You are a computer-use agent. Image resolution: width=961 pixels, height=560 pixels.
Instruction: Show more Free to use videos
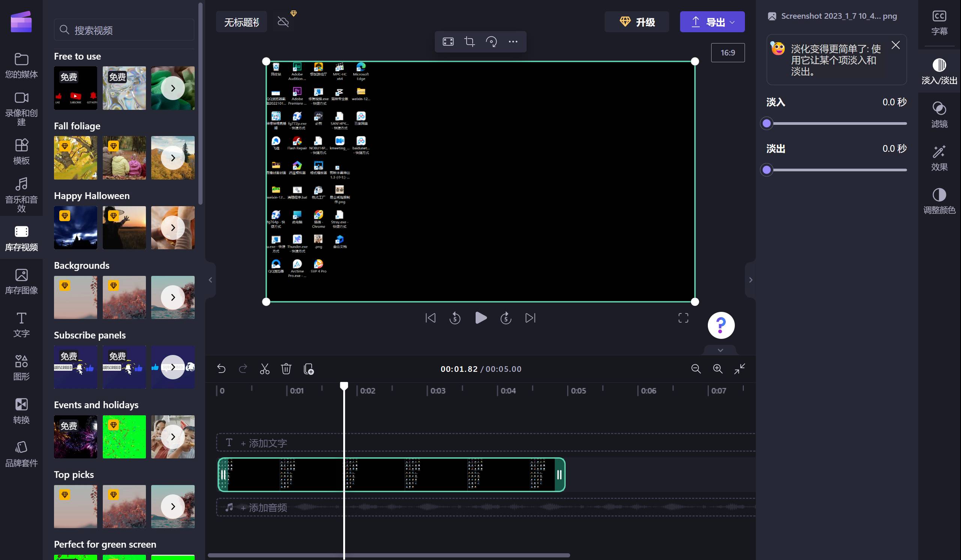[173, 88]
